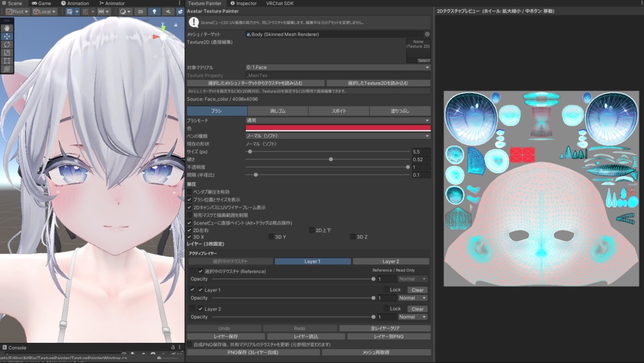Click the PNG保存 (3レイヤー合成) button
Viewport: 644px width, 363px height.
253,352
